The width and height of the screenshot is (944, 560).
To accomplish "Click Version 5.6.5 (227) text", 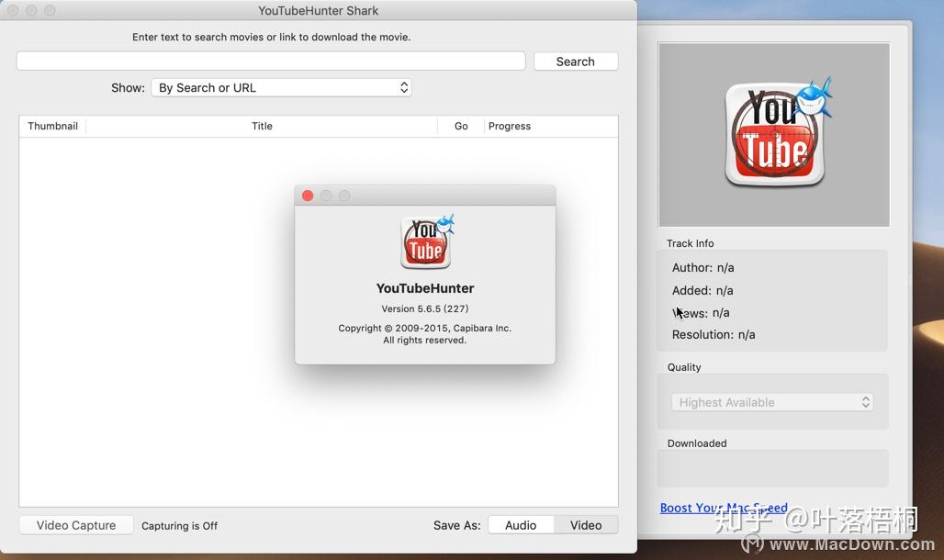I will (x=425, y=308).
